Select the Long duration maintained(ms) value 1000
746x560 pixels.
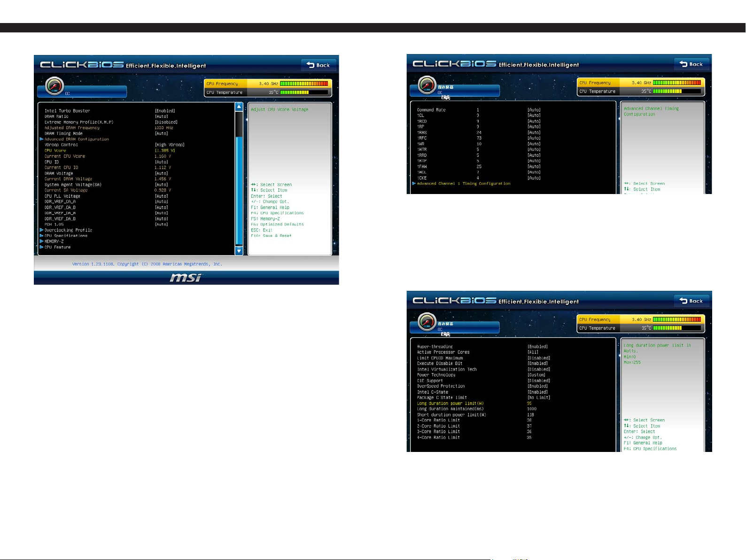[x=532, y=409]
